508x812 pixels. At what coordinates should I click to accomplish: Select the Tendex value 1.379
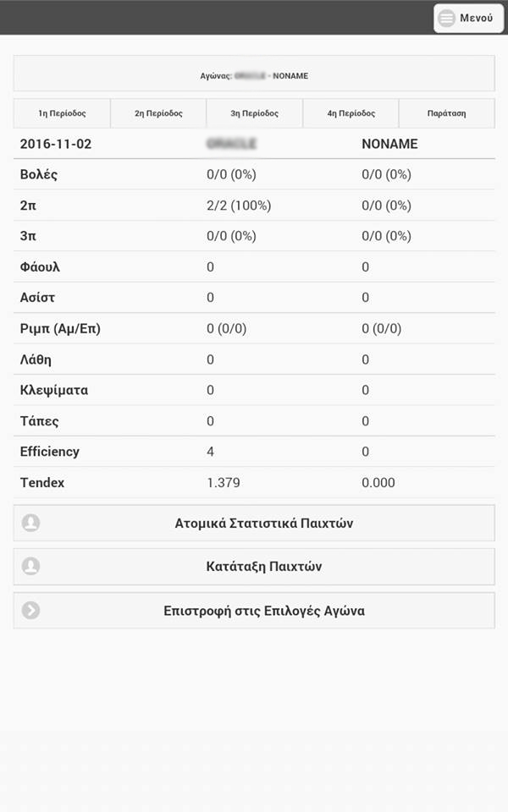tap(224, 483)
